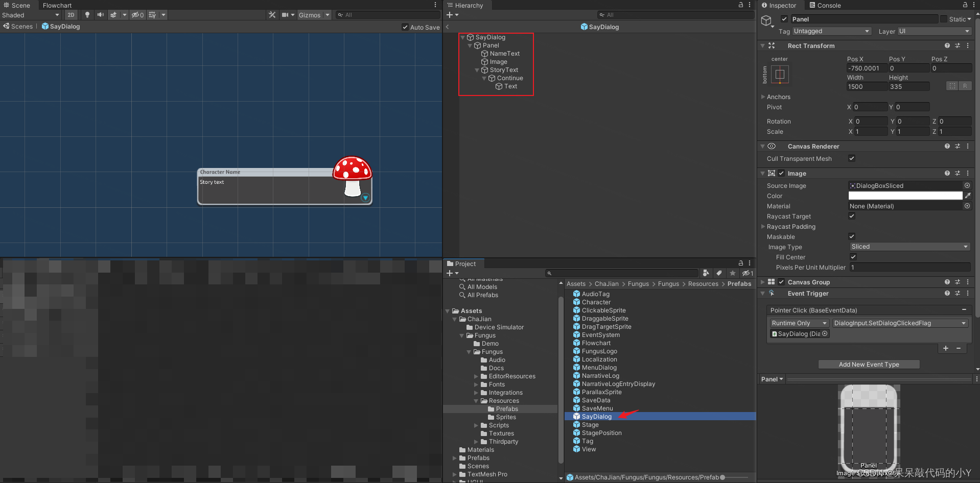
Task: Toggle Maskable checkbox
Action: [x=852, y=236]
